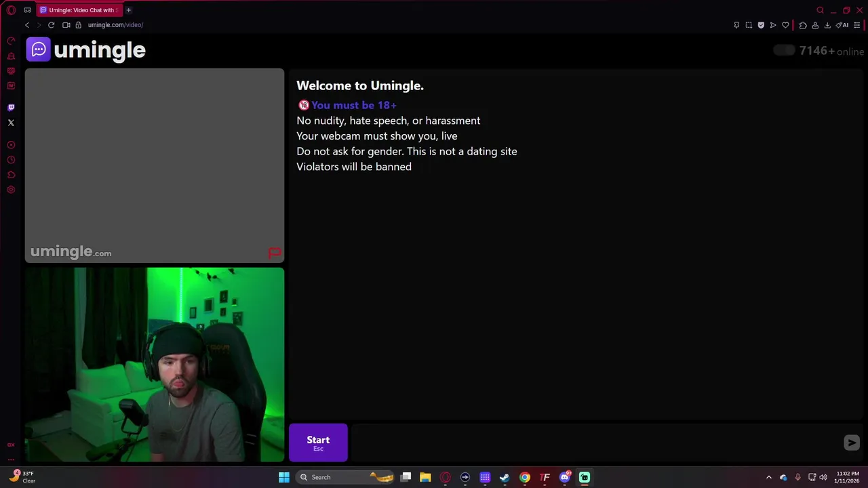Image resolution: width=868 pixels, height=488 pixels.
Task: Open the Opera menu logo button
Action: (11, 10)
